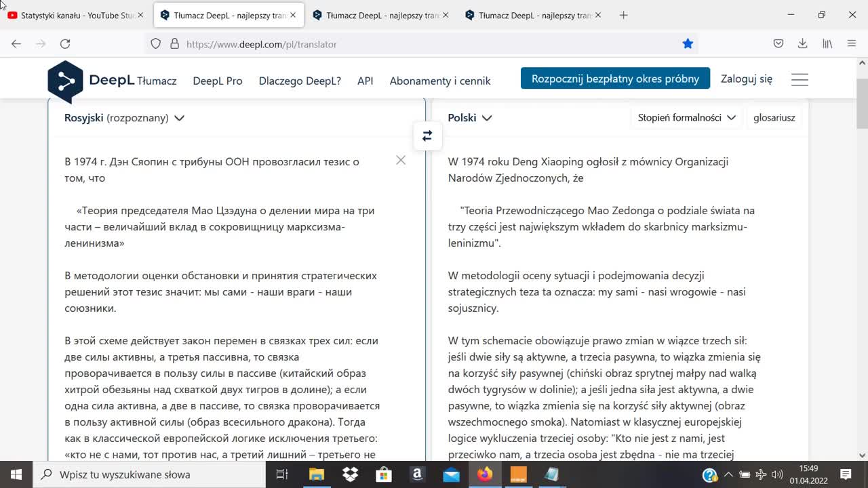Open Windows Start menu
Screen dimensions: 868x488
(16, 474)
